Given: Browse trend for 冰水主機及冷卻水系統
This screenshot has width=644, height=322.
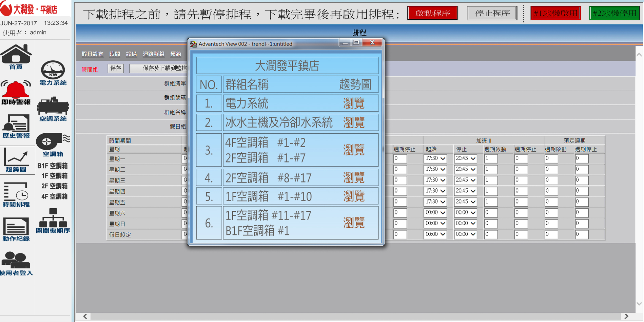Looking at the screenshot, I should [354, 122].
